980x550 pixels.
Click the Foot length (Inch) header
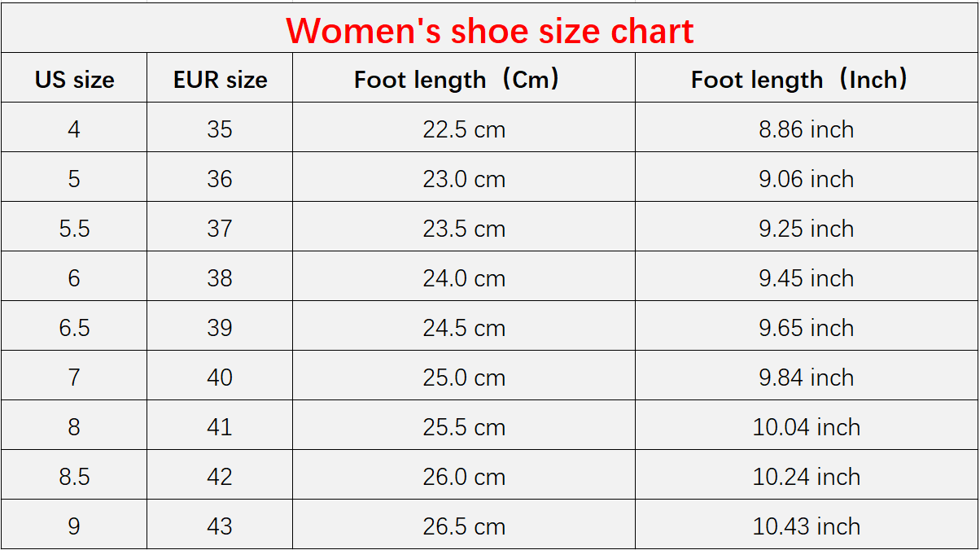pos(806,80)
